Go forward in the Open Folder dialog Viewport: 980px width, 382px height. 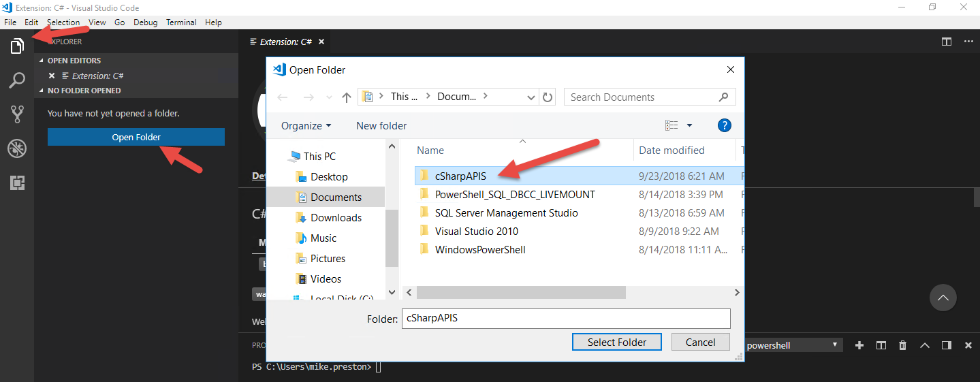point(308,97)
